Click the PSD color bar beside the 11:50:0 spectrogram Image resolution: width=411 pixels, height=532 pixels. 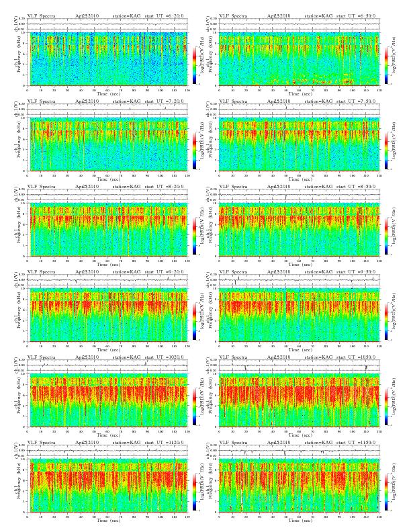coord(387,492)
